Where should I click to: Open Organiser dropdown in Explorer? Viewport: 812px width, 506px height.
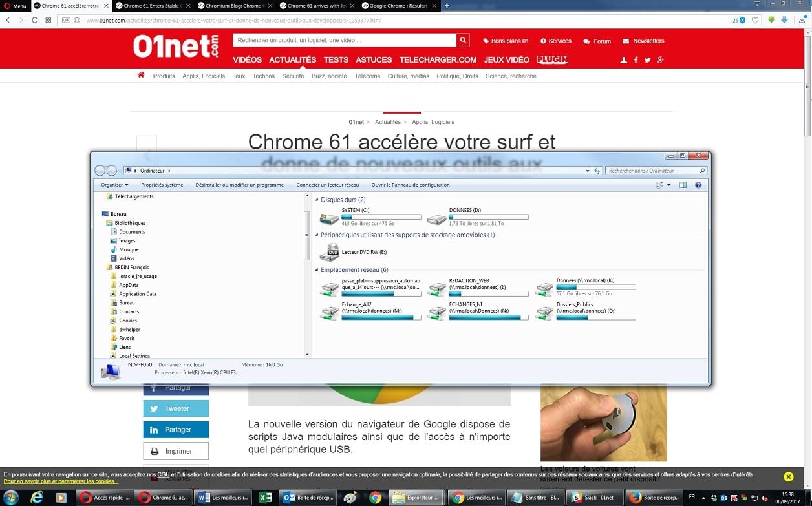(114, 185)
